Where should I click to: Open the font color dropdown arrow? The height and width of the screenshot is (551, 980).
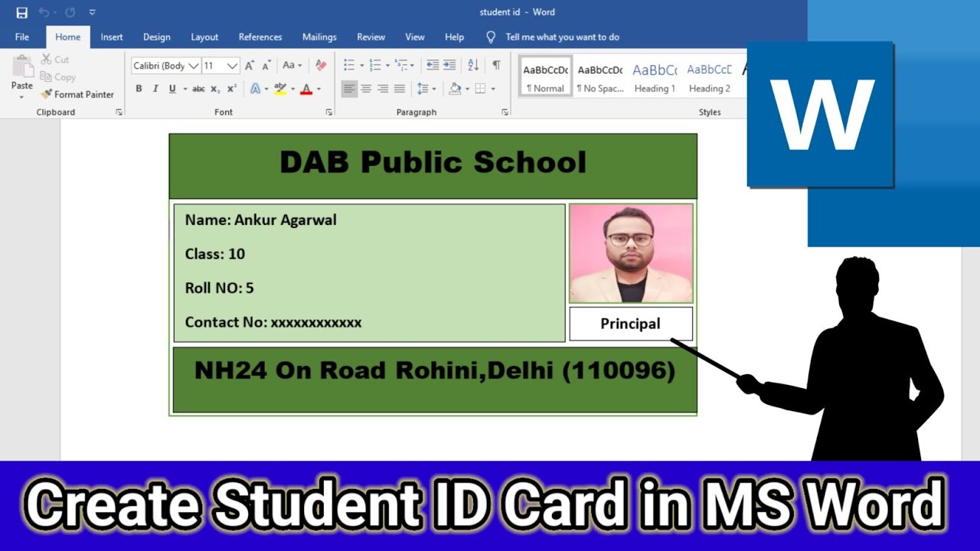(x=318, y=89)
